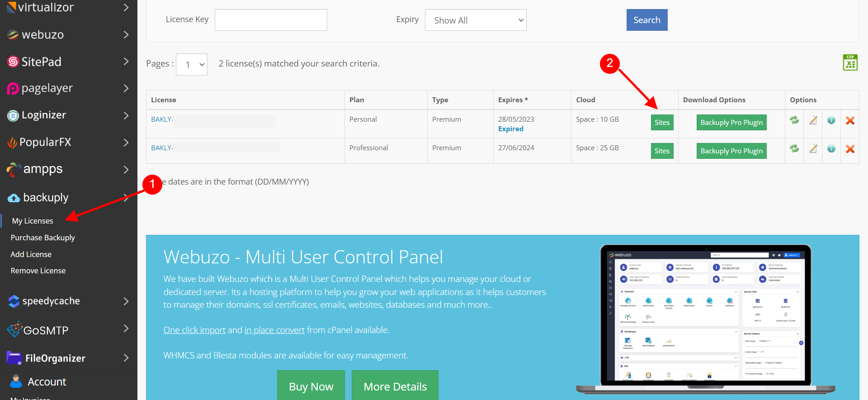Click info icon for the Personal license
The height and width of the screenshot is (400, 868).
(831, 120)
